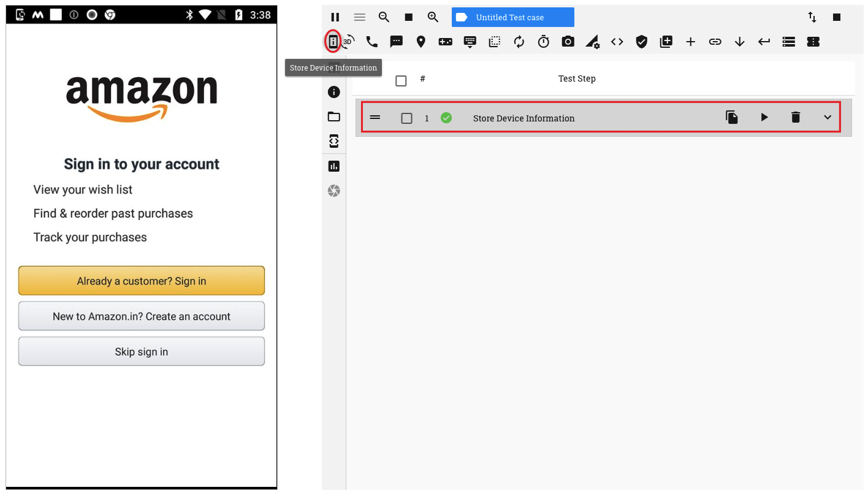Screen dimensions: 868x493
Task: Click the '#' column header
Action: point(422,78)
